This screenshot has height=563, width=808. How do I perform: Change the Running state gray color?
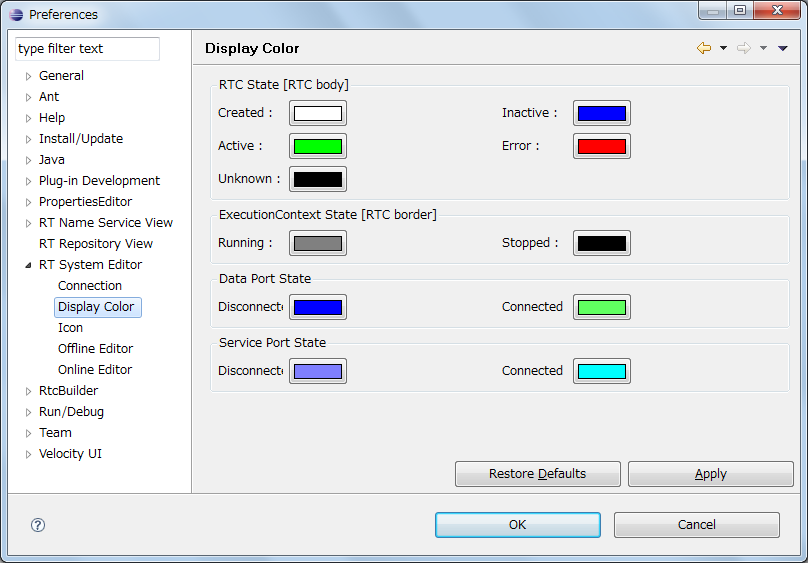pos(318,243)
